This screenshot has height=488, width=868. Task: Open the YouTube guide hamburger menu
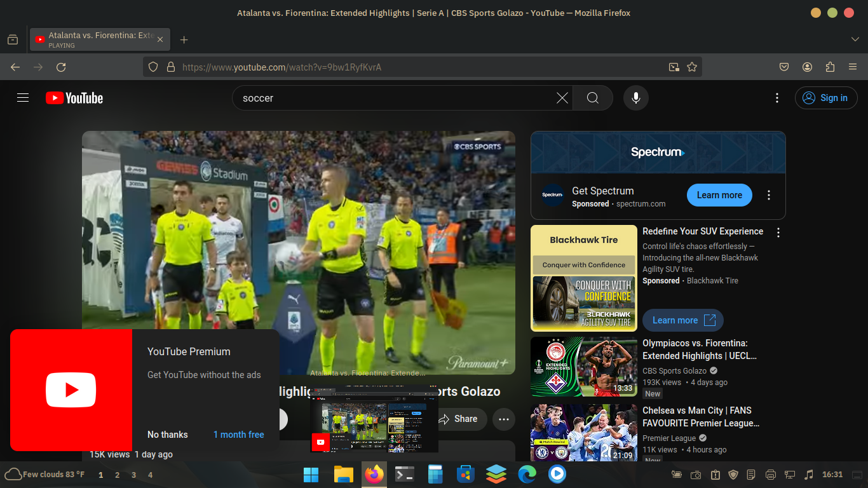(23, 98)
